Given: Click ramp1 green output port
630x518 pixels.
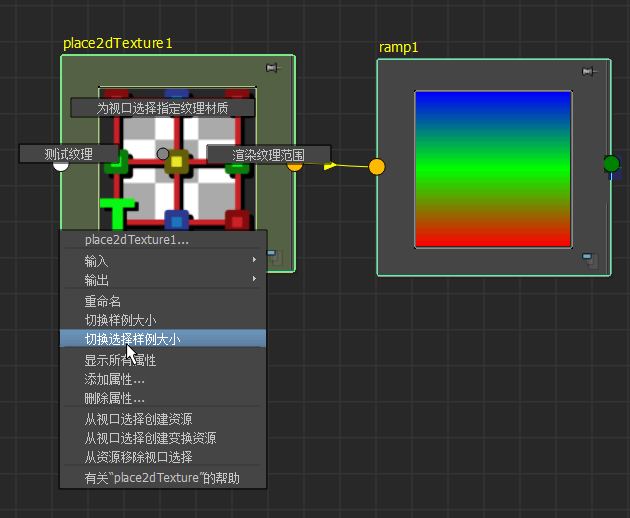Looking at the screenshot, I should 612,164.
